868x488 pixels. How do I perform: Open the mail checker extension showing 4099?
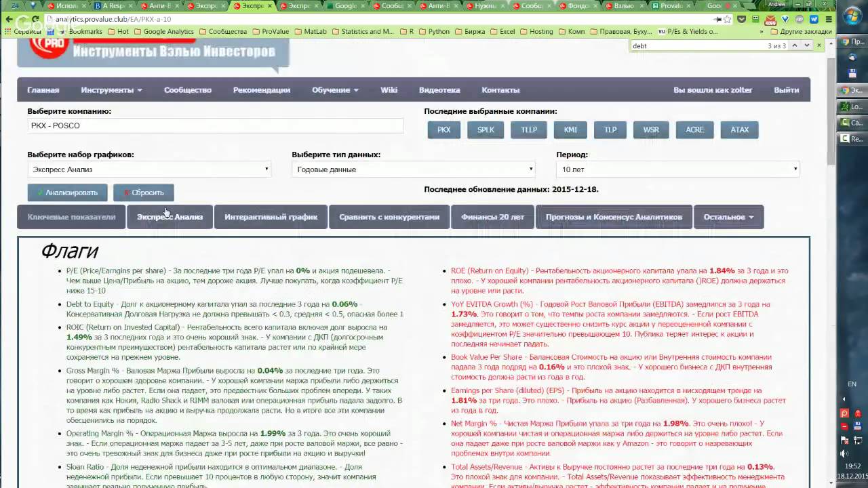[770, 20]
